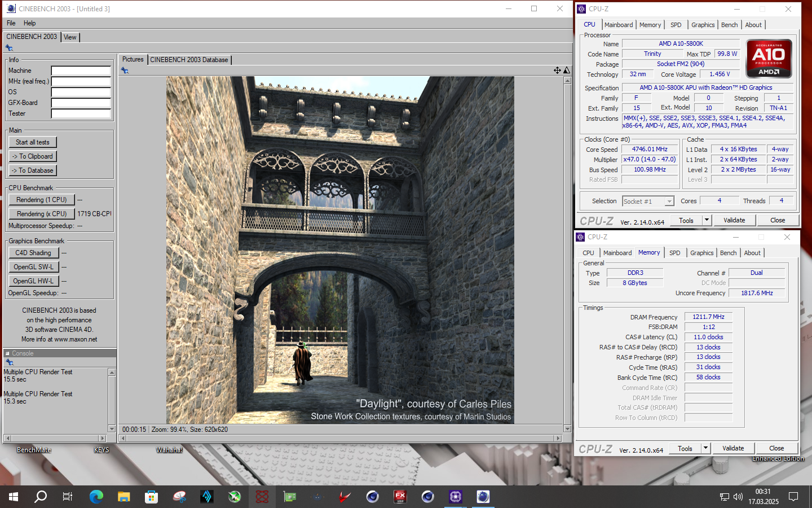Click the Machine input field
Viewport: 812px width, 508px height.
pos(81,71)
